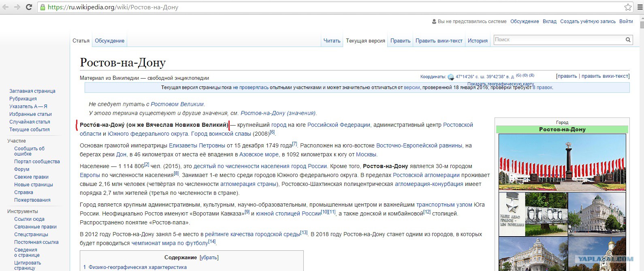Open транспортным узлом link
Image resolution: width=644 pixels, height=271 pixels.
(444, 205)
